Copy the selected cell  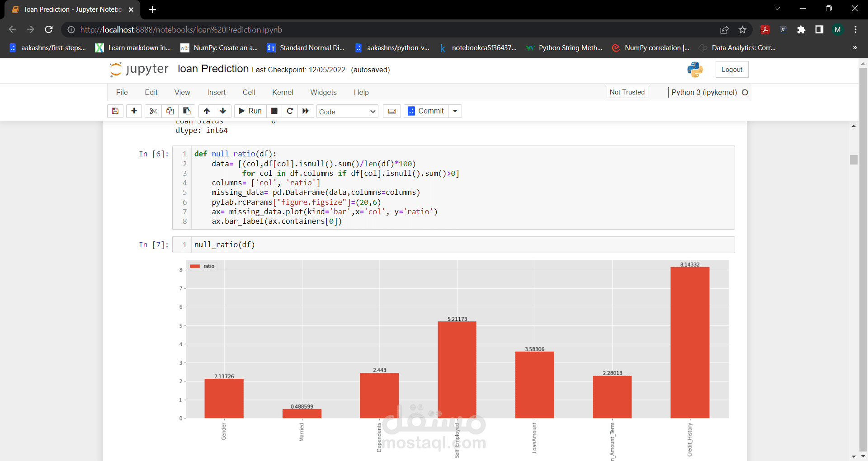170,111
